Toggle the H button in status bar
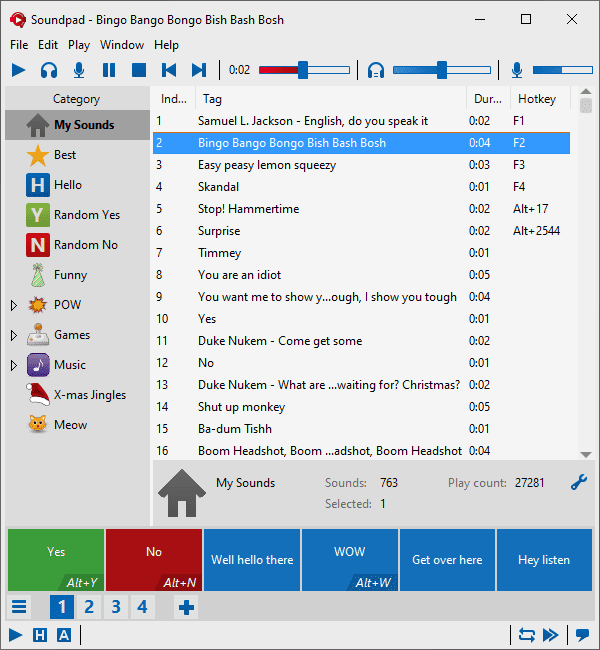 (40, 635)
